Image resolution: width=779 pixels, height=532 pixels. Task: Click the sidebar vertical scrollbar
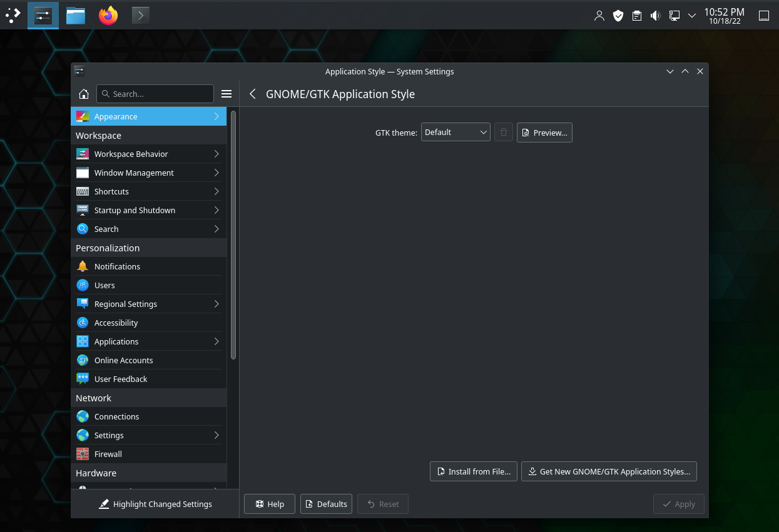233,234
